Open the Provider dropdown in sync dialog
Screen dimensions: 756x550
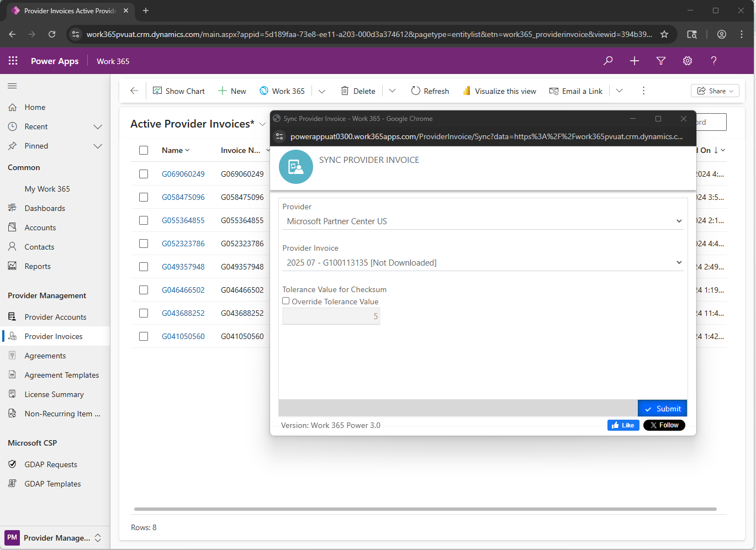coord(483,221)
